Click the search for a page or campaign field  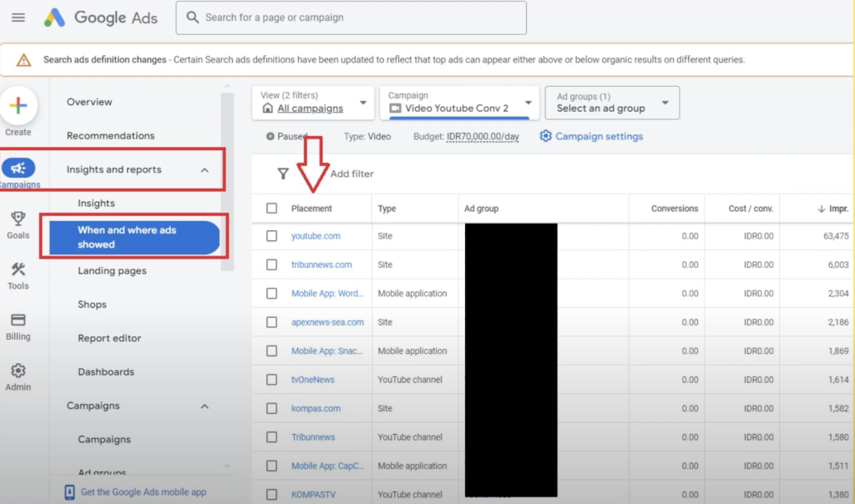351,18
